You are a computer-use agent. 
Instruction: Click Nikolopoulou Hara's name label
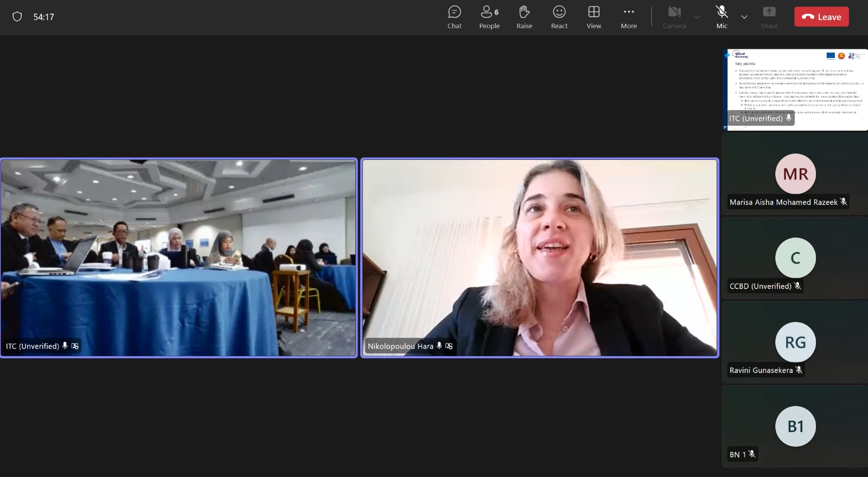coord(400,346)
